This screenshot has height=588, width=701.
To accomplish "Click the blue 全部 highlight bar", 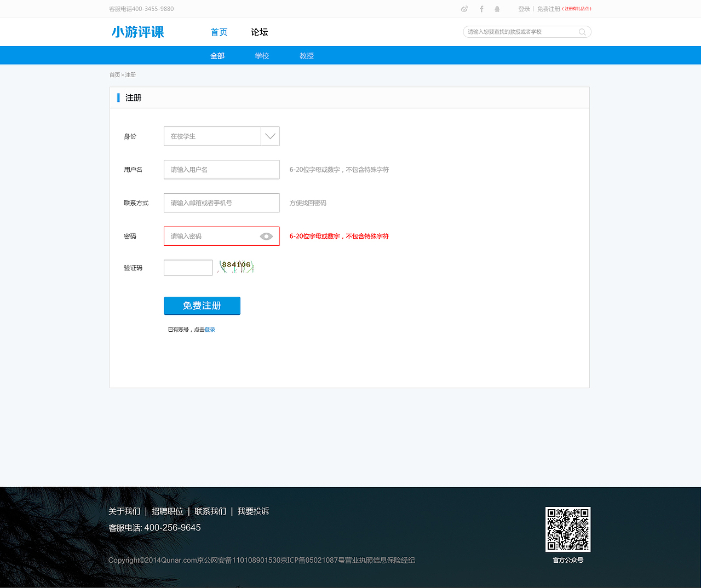I will (x=217, y=55).
